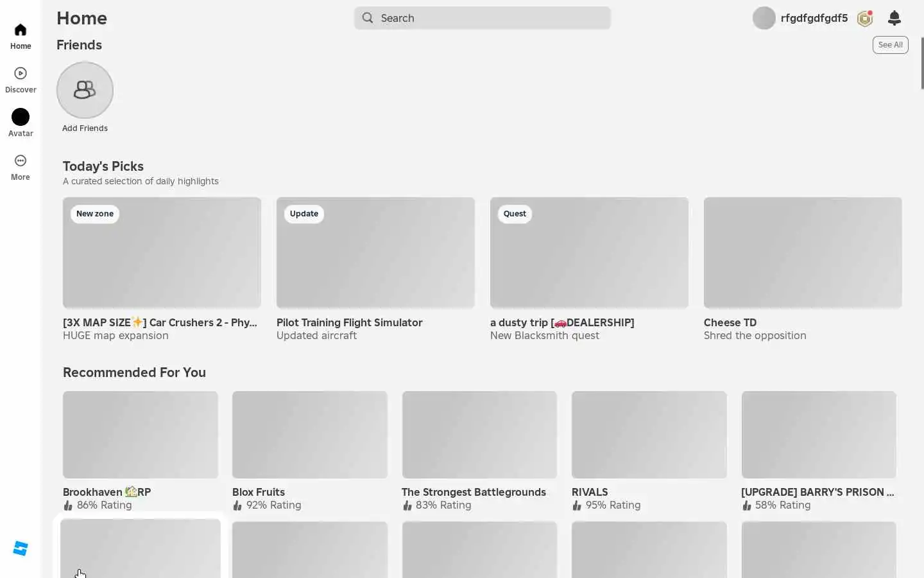The width and height of the screenshot is (924, 578).
Task: Open a dusty trip thumbnail
Action: click(589, 252)
